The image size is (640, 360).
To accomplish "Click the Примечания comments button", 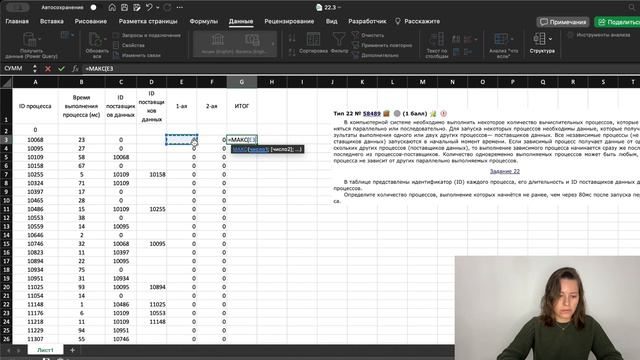I will coord(563,22).
